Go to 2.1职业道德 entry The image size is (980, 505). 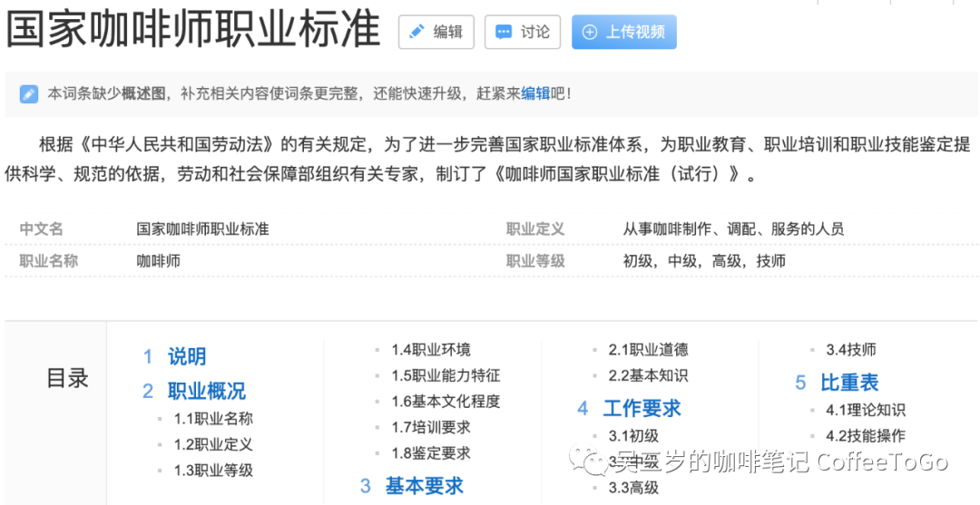click(649, 350)
